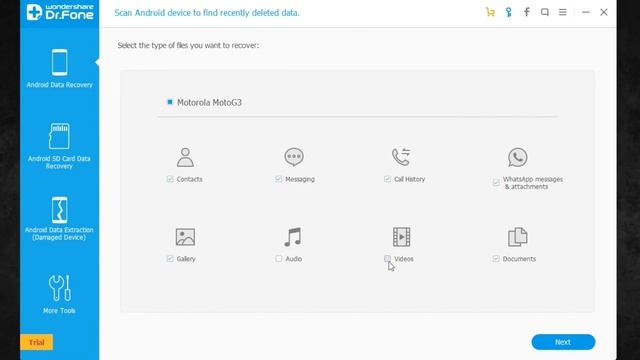Click the Trial badge
640x360 pixels.
[36, 342]
